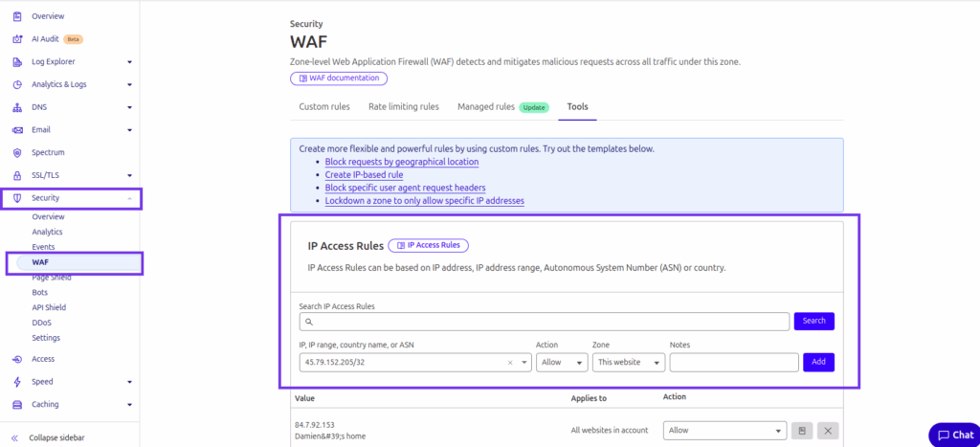The height and width of the screenshot is (447, 980).
Task: Open Security Settings in sidebar
Action: [46, 338]
